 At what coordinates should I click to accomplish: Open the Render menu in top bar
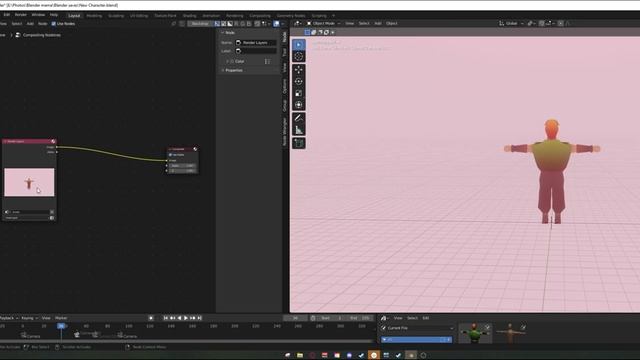20,15
